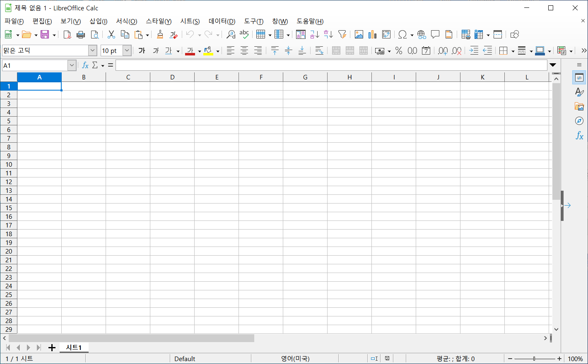Format as percent icon
Image resolution: width=588 pixels, height=364 pixels.
click(399, 50)
